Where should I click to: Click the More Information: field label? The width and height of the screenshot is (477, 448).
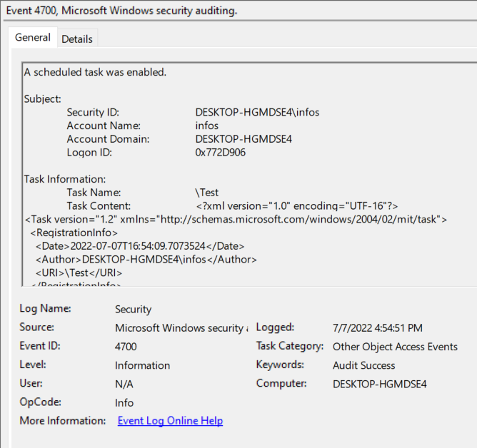(62, 421)
